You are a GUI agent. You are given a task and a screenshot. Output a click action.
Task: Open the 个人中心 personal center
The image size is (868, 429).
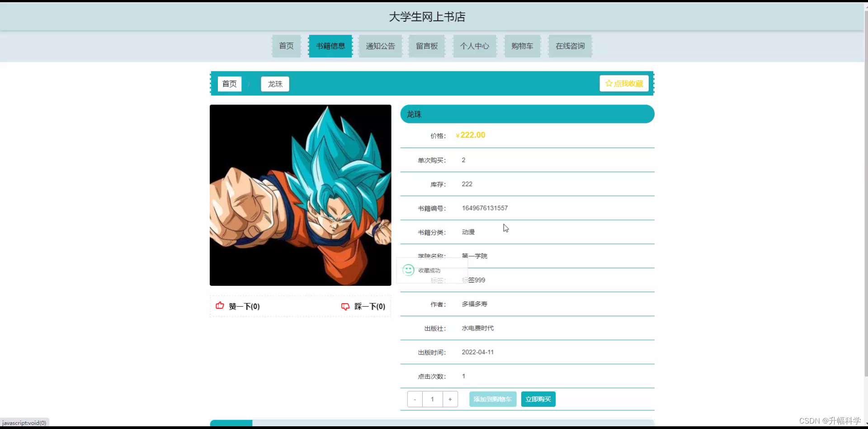pos(474,46)
